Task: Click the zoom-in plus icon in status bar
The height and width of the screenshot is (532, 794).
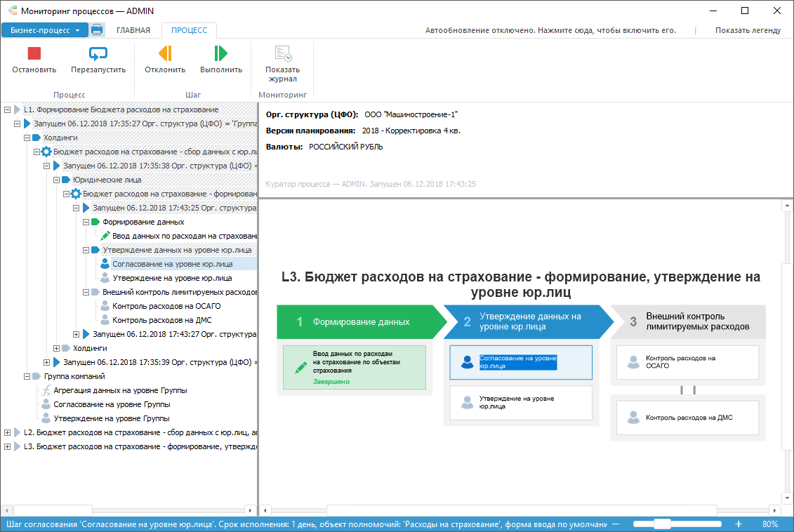Action: 739,524
